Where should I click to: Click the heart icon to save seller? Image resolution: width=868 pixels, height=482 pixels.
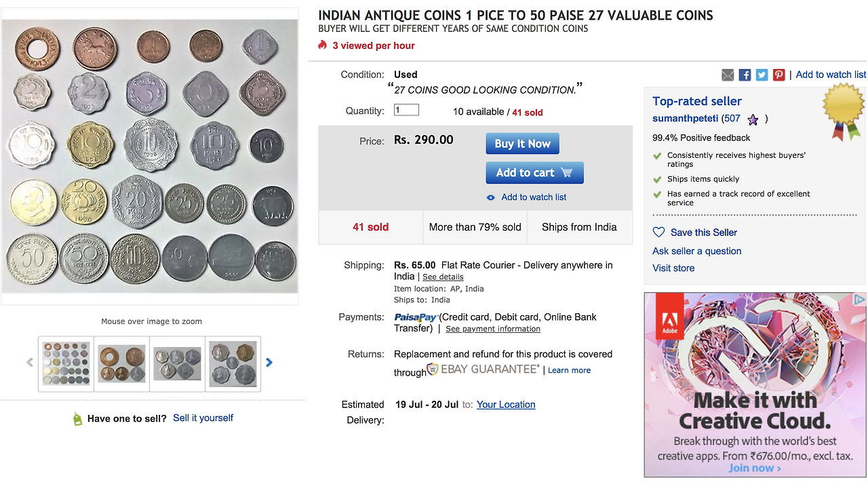click(658, 232)
